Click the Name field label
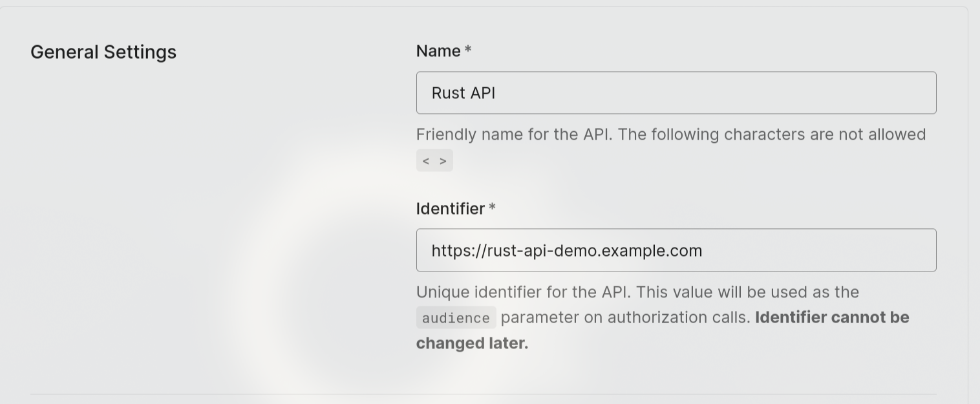 [x=438, y=51]
